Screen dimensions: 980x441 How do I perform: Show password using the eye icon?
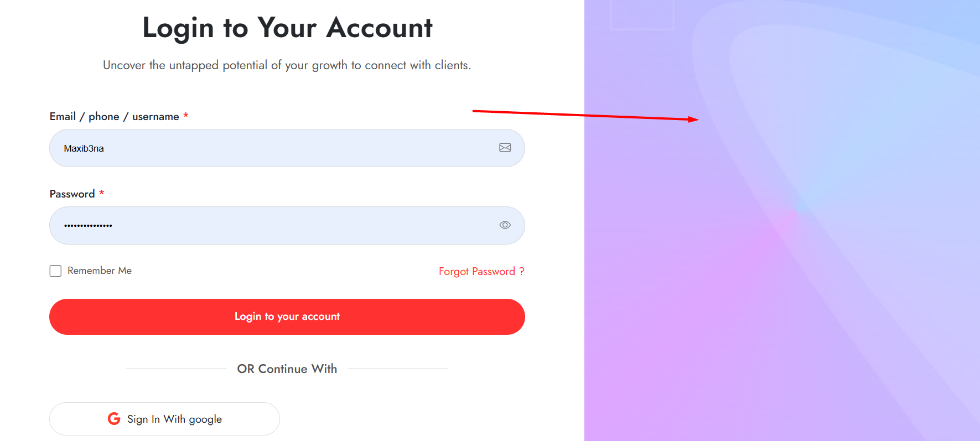click(505, 225)
